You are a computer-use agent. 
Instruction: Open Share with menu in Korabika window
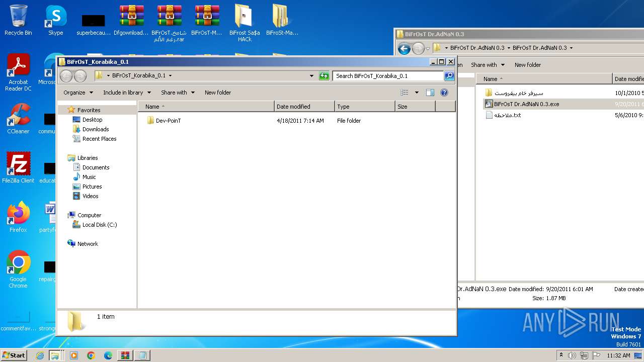point(178,93)
